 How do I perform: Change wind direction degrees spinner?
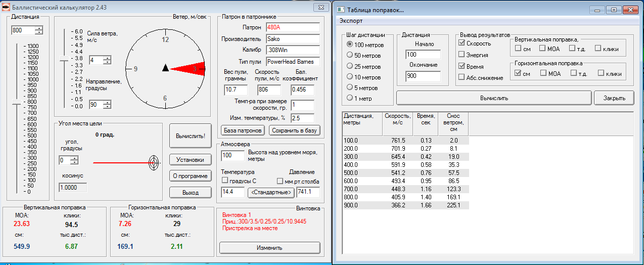107,105
